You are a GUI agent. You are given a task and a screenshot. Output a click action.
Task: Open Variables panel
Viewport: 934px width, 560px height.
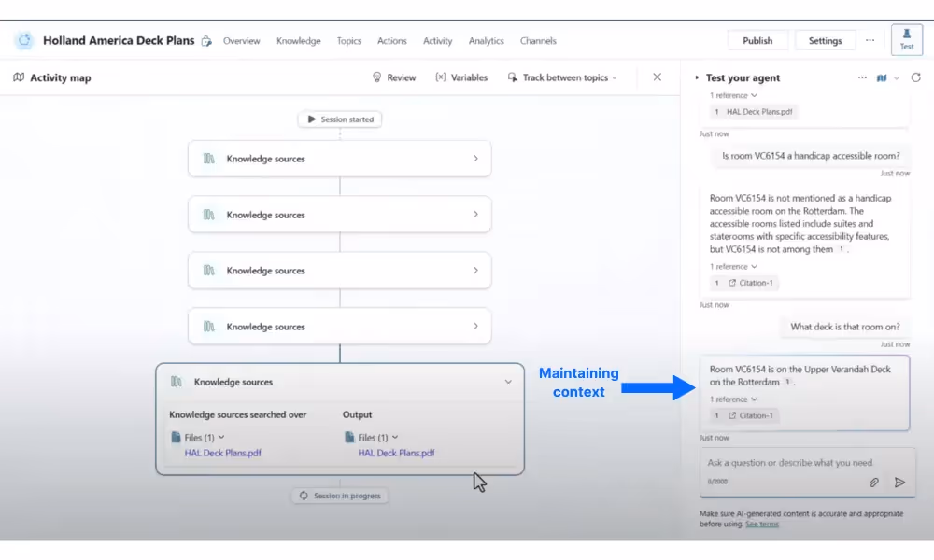[x=461, y=77]
